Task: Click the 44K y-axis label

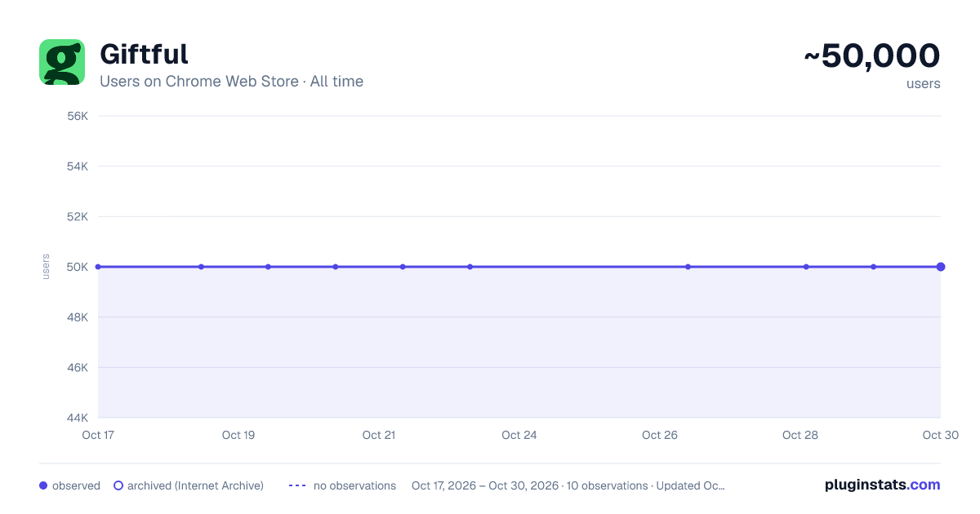Action: [x=78, y=418]
